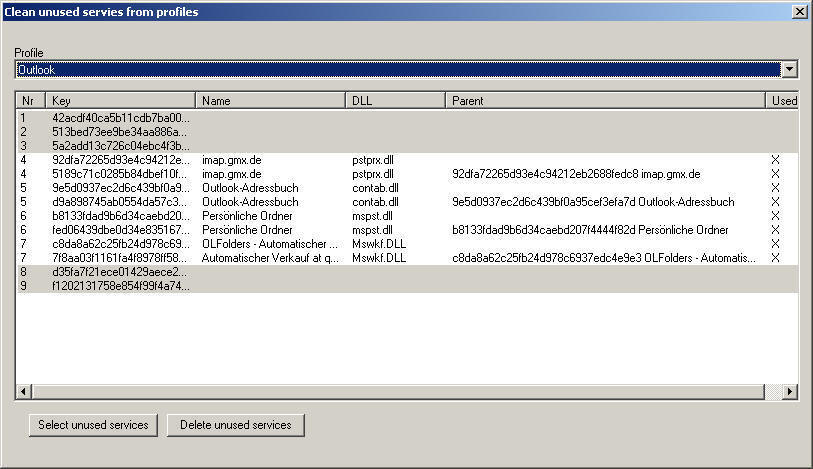The image size is (813, 469).
Task: Click the Delete unused services button
Action: click(x=236, y=425)
